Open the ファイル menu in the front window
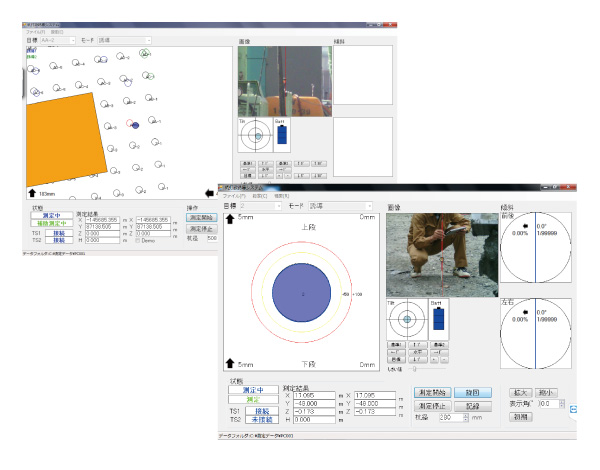600x470 pixels. (234, 196)
